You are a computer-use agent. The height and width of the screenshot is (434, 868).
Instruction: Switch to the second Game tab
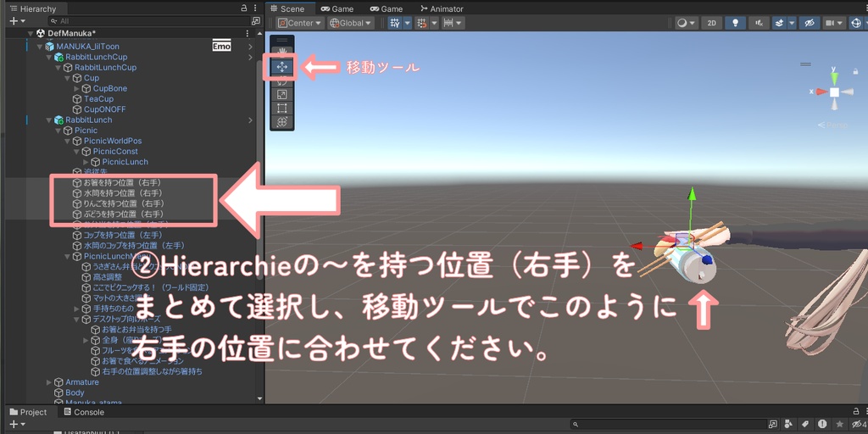387,8
